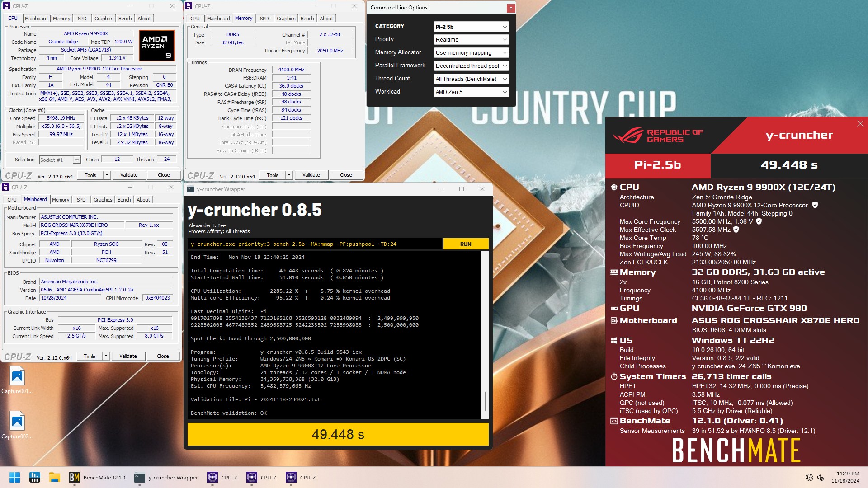Open the Socket #1 selection dropdown
This screenshot has height=488, width=868.
(x=60, y=160)
